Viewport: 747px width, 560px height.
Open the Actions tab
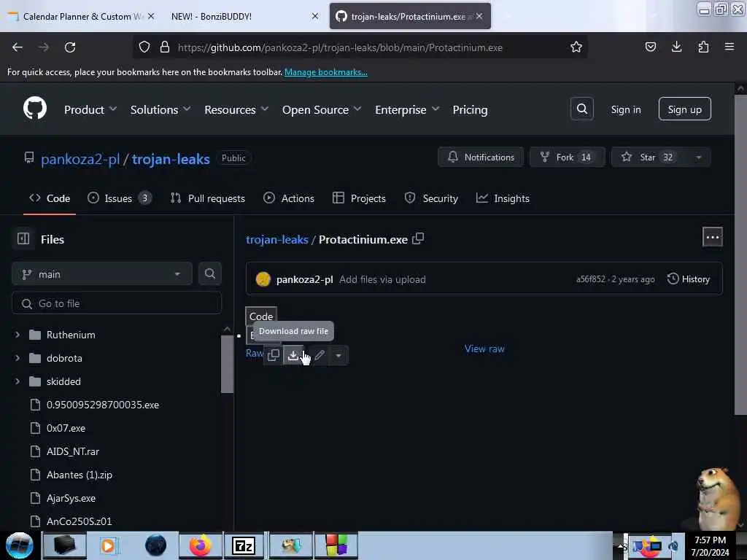pos(289,198)
